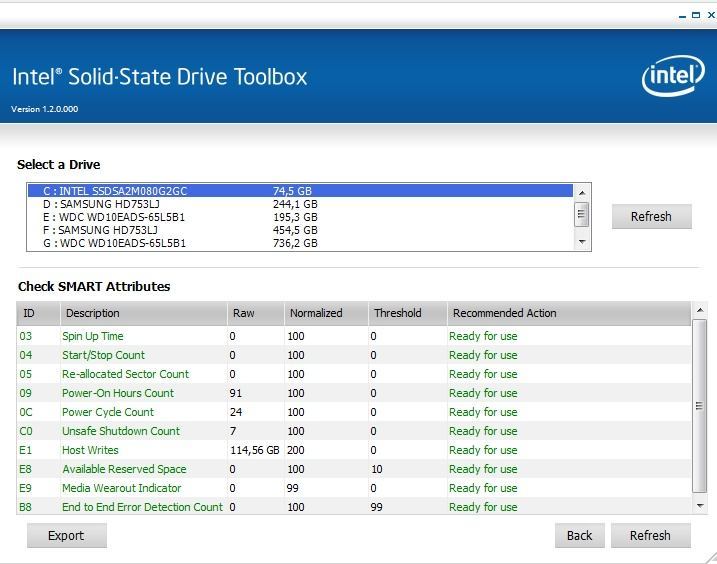This screenshot has width=717, height=564.
Task: Select Power Cycle Count attribute
Action: pos(354,412)
